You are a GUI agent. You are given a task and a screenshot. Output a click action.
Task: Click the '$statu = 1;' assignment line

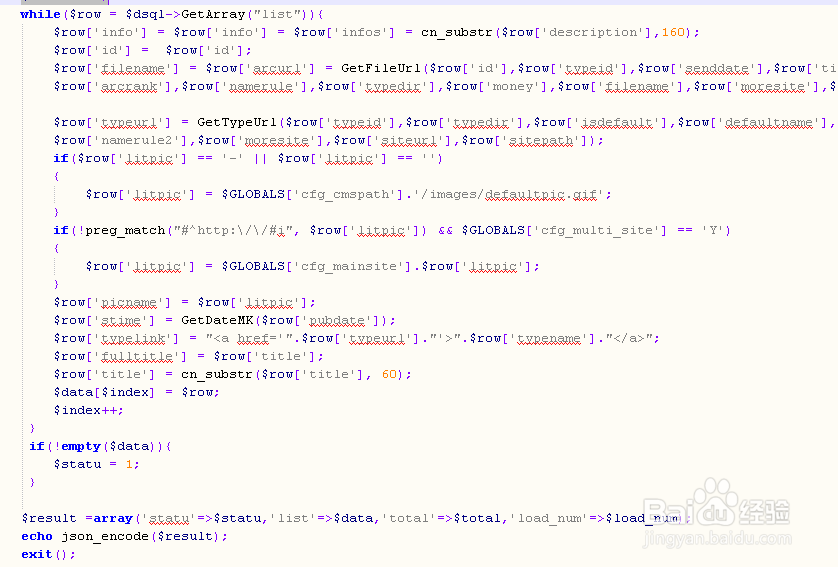coord(96,464)
